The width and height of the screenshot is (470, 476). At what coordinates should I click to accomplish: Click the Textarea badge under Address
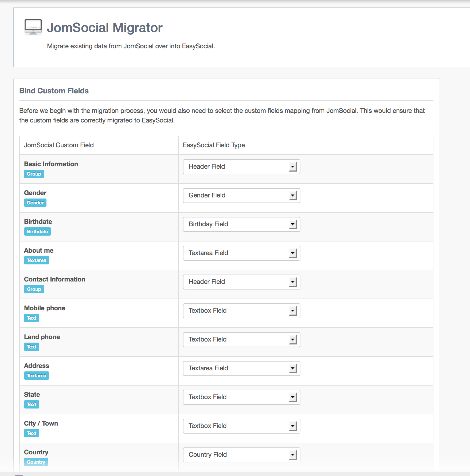(x=37, y=376)
